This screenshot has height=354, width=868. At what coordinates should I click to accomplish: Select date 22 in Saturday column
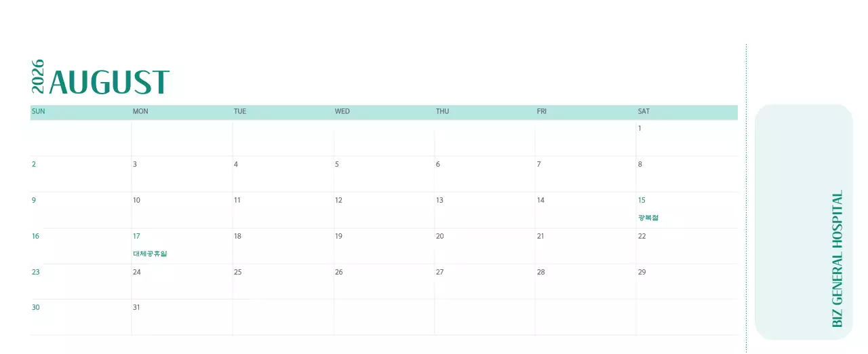642,236
